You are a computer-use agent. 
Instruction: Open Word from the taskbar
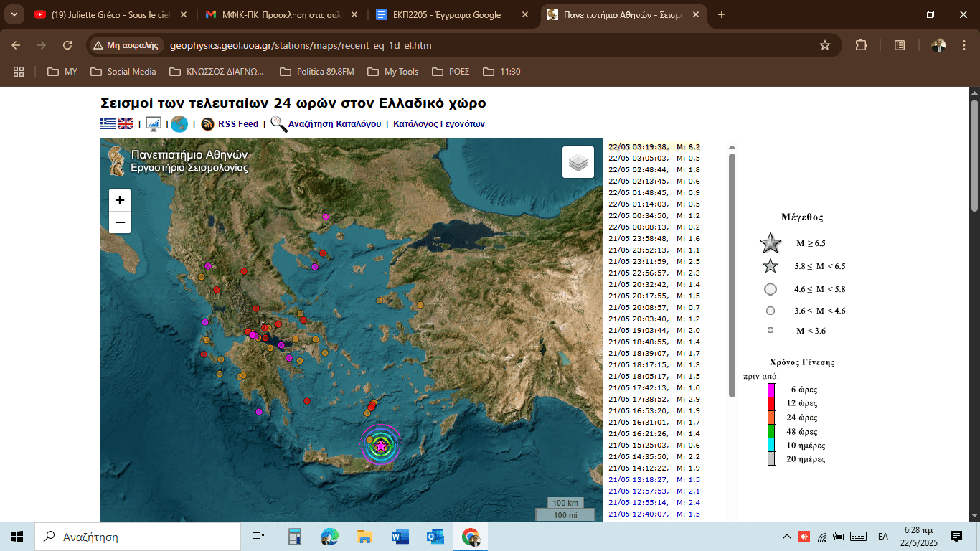coord(400,537)
